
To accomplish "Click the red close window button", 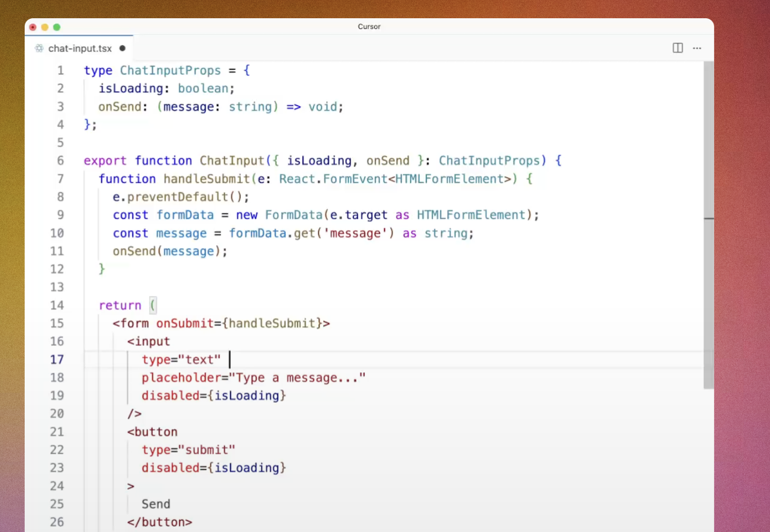I will pyautogui.click(x=33, y=27).
